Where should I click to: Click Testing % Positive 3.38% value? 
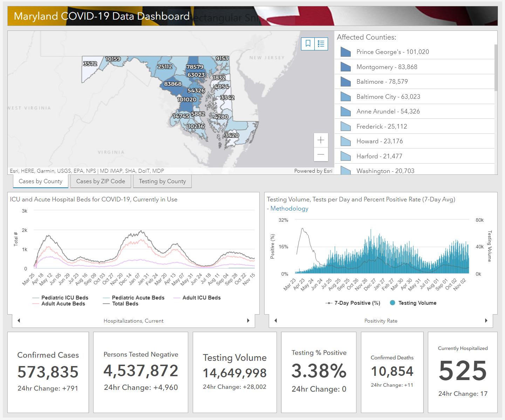click(x=319, y=371)
